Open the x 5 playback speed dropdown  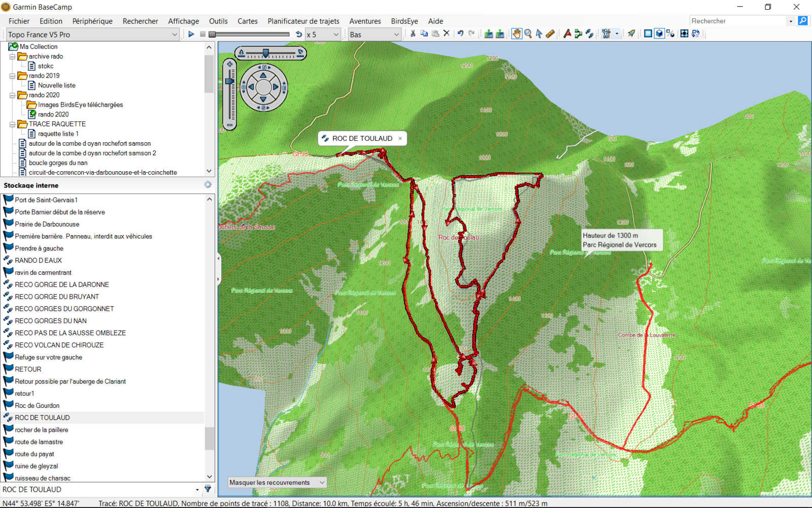click(x=336, y=35)
